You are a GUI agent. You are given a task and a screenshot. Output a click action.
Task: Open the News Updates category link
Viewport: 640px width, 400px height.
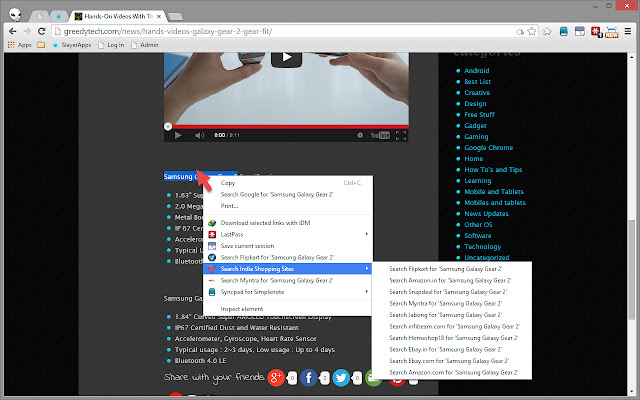[486, 213]
